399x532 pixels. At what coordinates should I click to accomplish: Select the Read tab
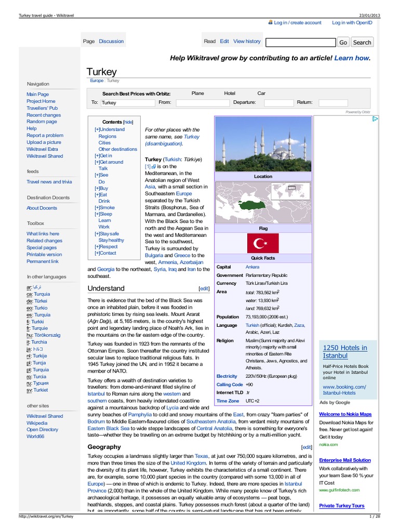tap(210, 42)
